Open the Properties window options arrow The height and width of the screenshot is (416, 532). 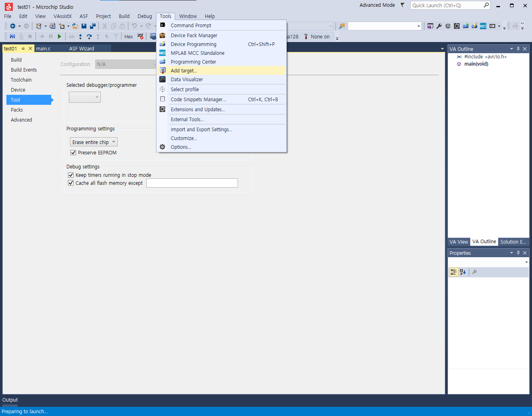tap(512, 253)
